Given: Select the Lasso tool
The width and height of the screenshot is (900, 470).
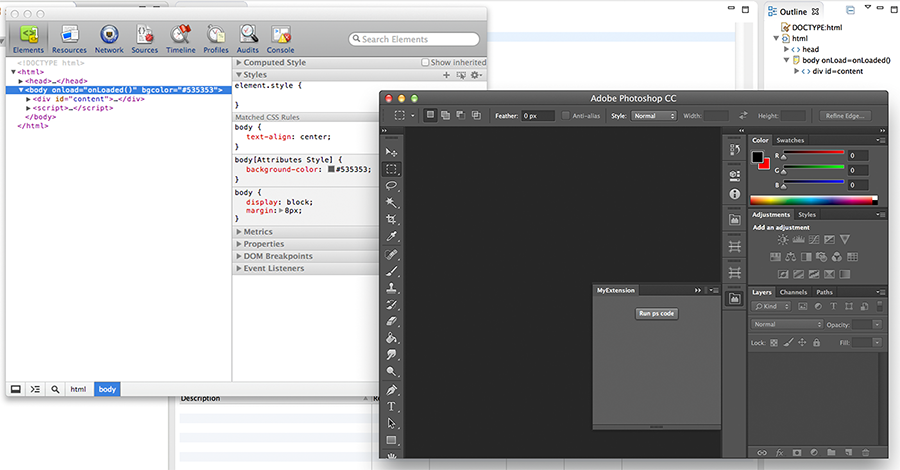Looking at the screenshot, I should tap(391, 185).
